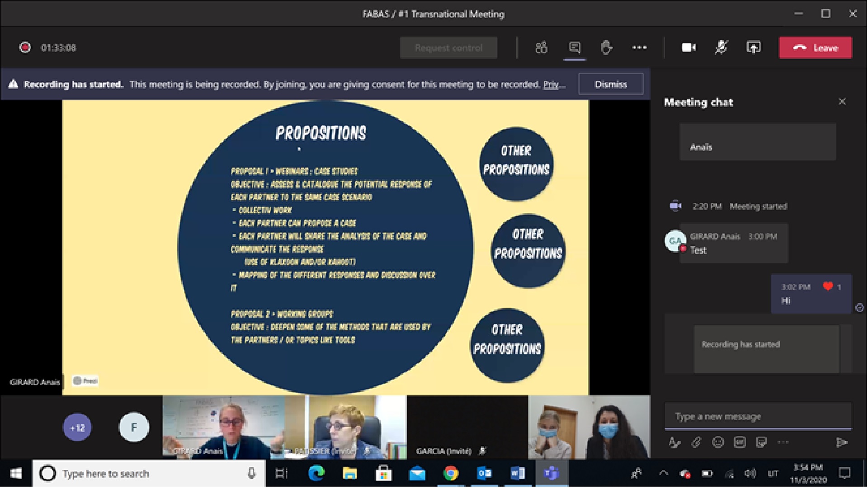This screenshot has width=868, height=488.
Task: Unmute the microphone
Action: [x=721, y=47]
